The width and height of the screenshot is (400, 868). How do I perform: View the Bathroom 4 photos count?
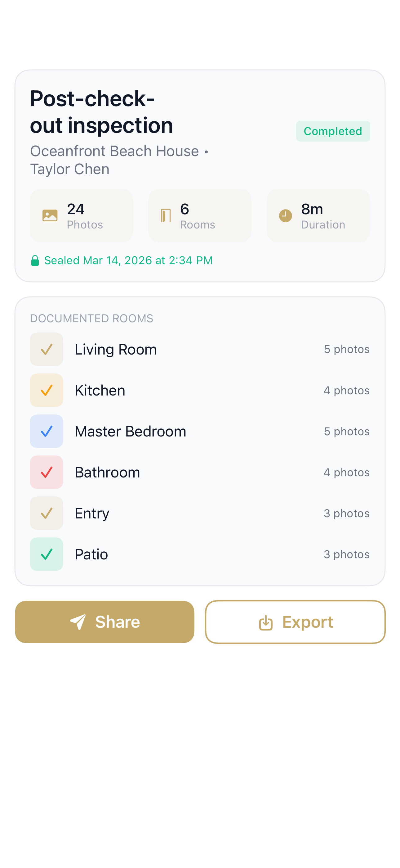coord(346,472)
